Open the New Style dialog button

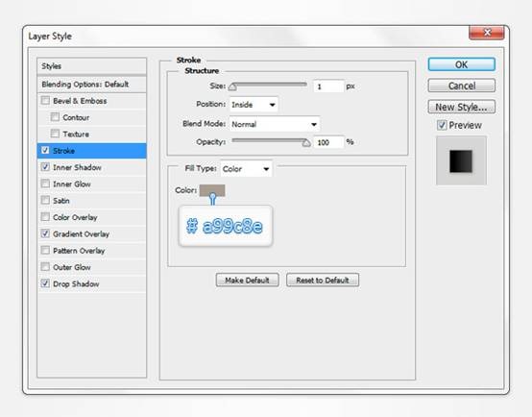pos(462,107)
